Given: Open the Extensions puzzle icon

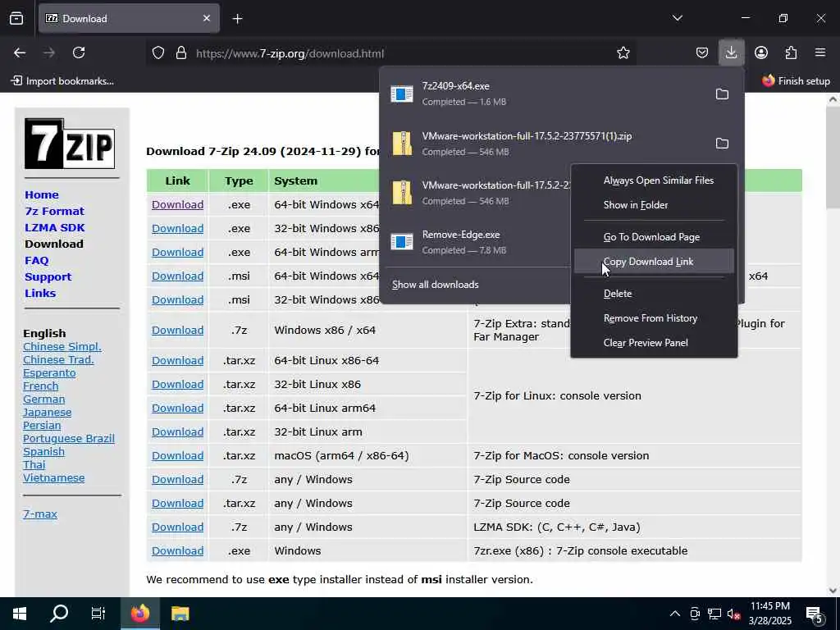Looking at the screenshot, I should (x=791, y=52).
